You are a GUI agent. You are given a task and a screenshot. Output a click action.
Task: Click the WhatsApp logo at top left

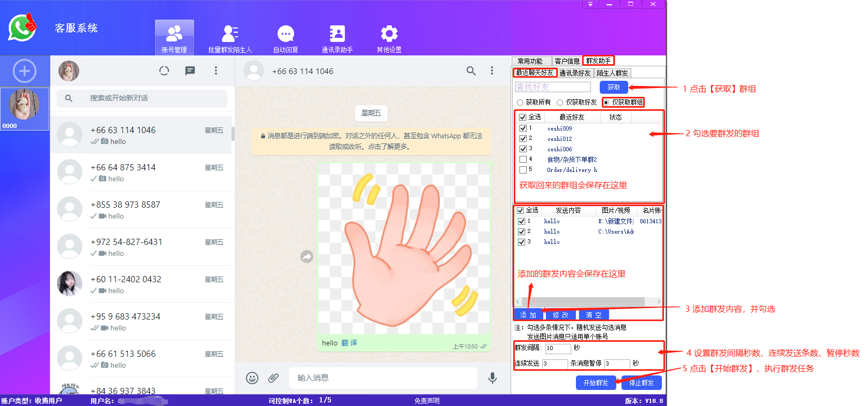click(x=23, y=27)
